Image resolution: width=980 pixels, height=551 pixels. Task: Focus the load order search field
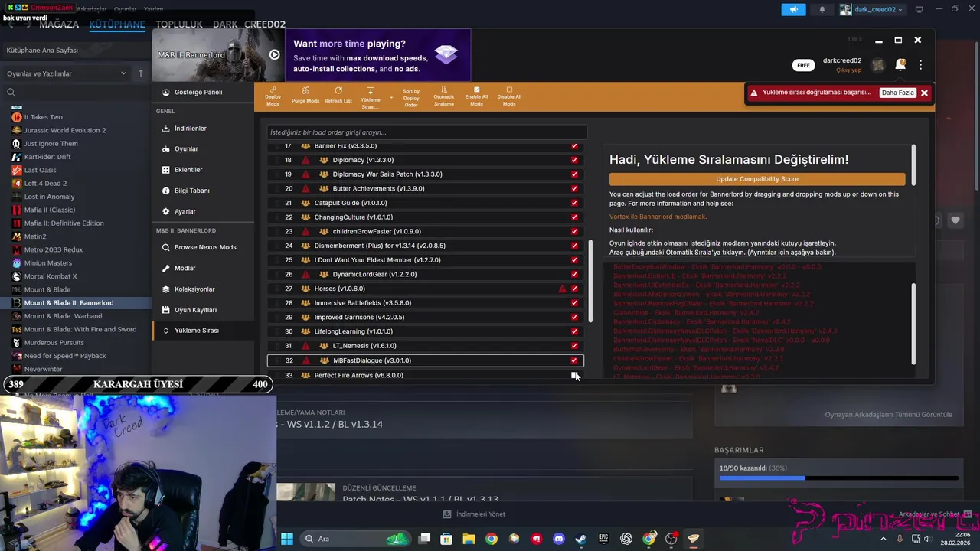point(427,132)
